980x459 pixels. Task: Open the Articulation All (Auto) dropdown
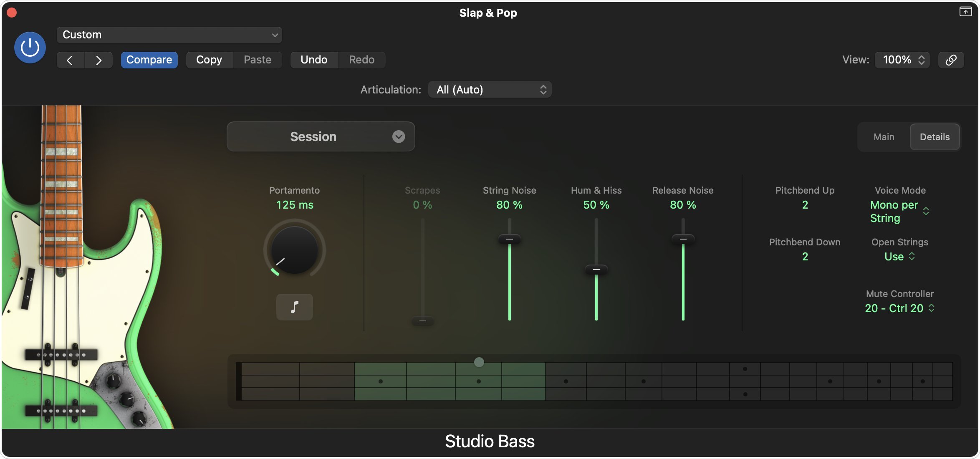click(x=490, y=89)
